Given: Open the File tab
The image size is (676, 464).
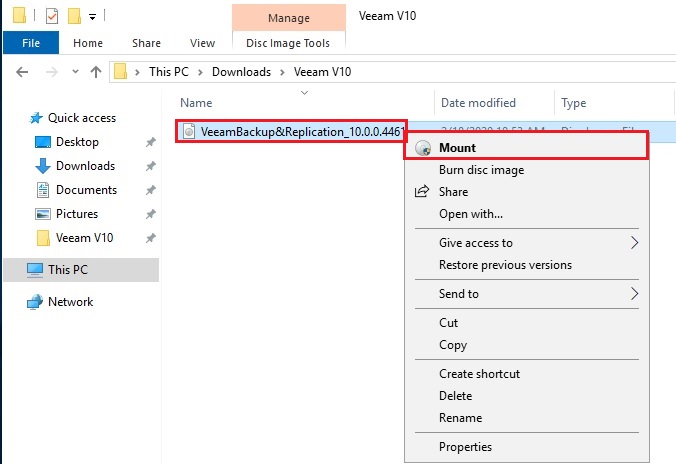Looking at the screenshot, I should [31, 43].
